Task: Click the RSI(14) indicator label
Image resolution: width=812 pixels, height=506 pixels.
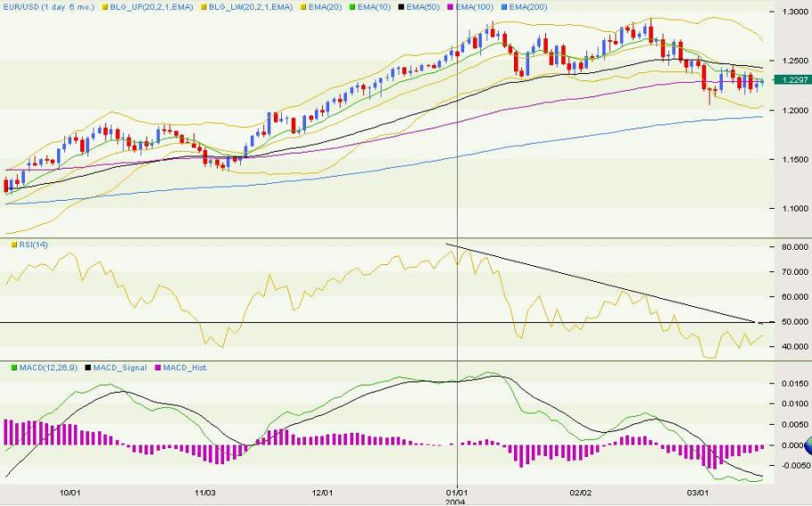Action: click(33, 245)
